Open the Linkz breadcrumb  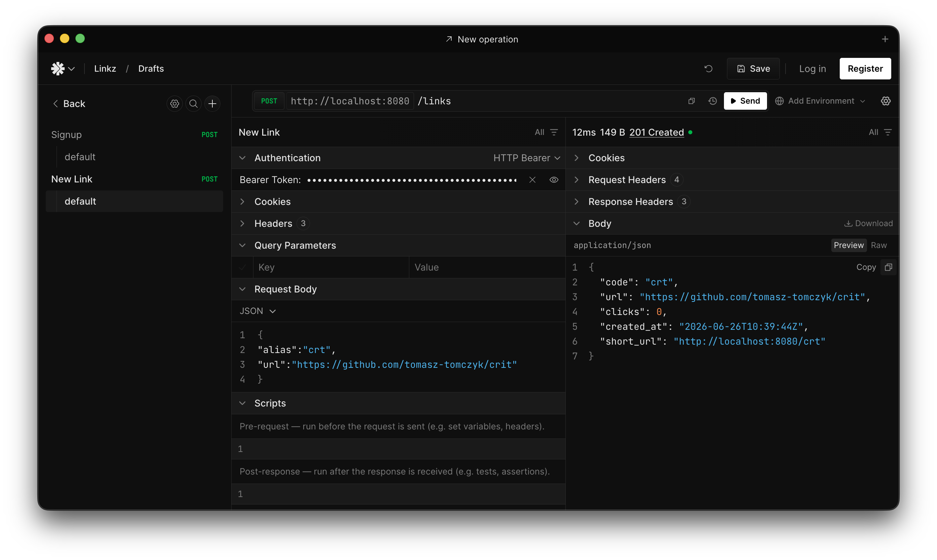tap(105, 69)
